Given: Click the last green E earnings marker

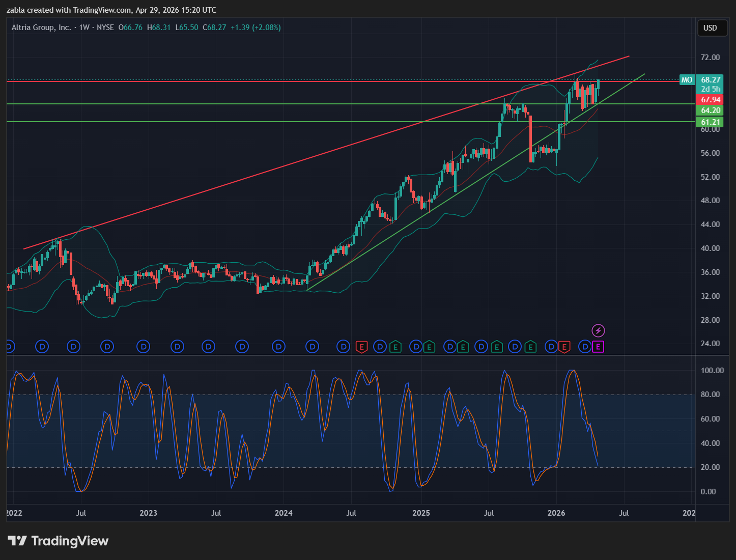Looking at the screenshot, I should pos(530,347).
